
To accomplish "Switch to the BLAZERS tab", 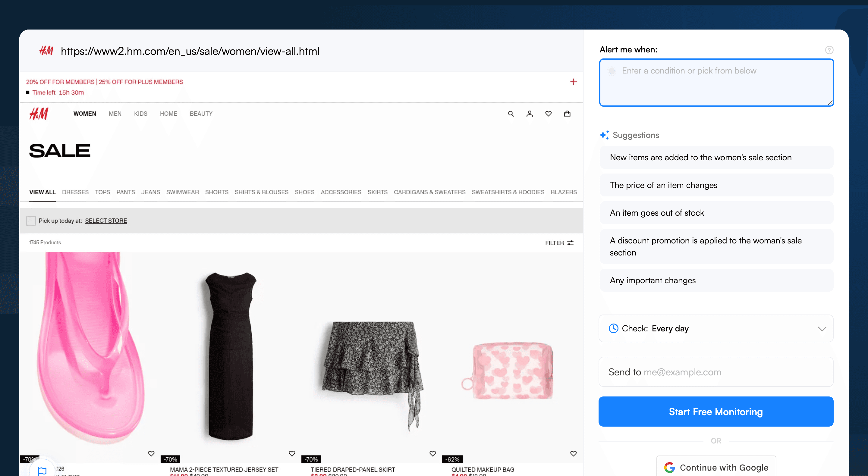I will click(563, 192).
